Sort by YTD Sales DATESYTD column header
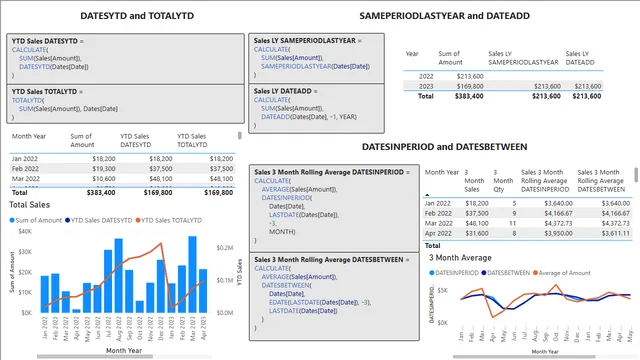640x360 pixels. (x=136, y=140)
